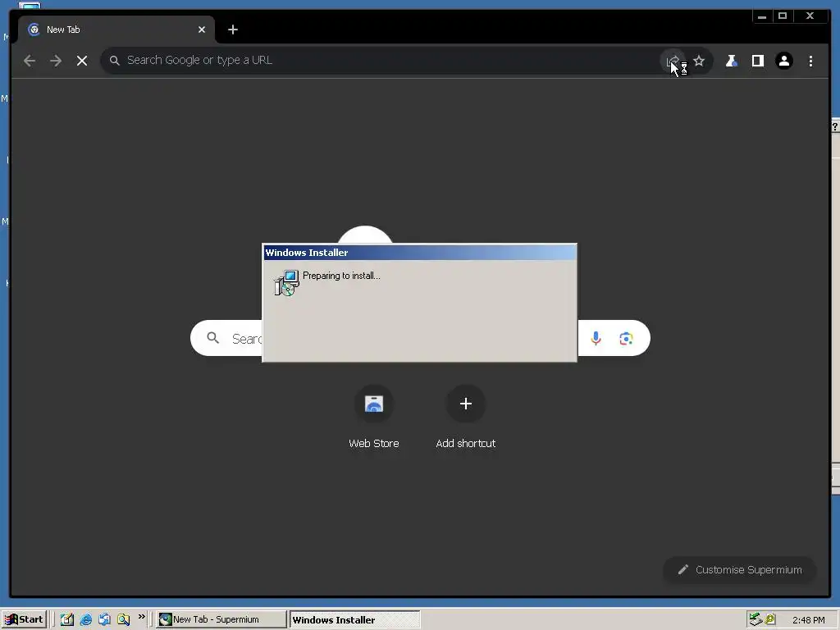Go back using the browser back arrow
840x630 pixels.
click(x=30, y=61)
